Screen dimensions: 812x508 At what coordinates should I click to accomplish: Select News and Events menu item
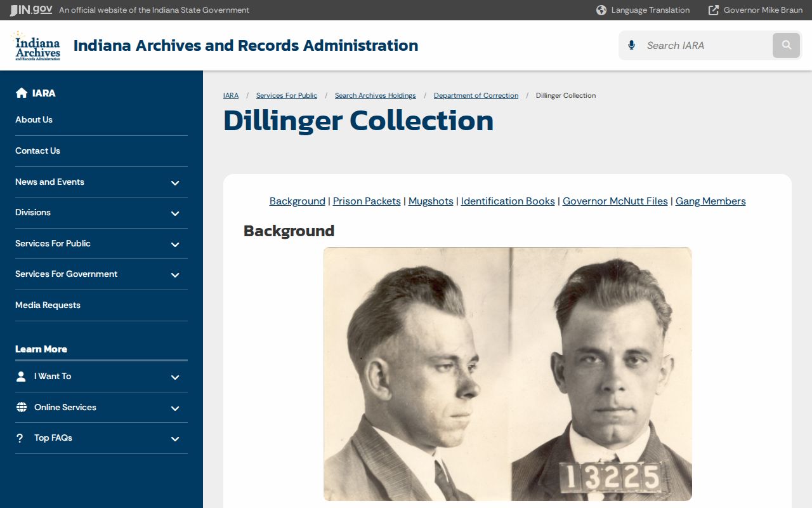click(x=49, y=182)
